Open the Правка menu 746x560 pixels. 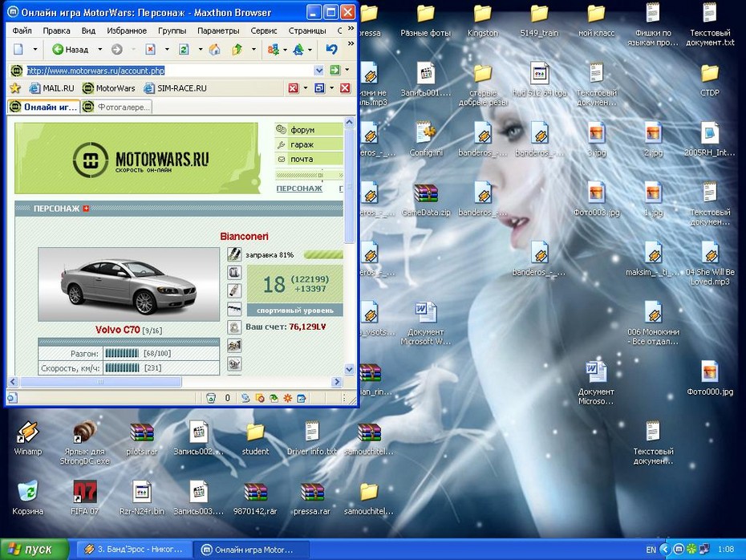point(57,30)
